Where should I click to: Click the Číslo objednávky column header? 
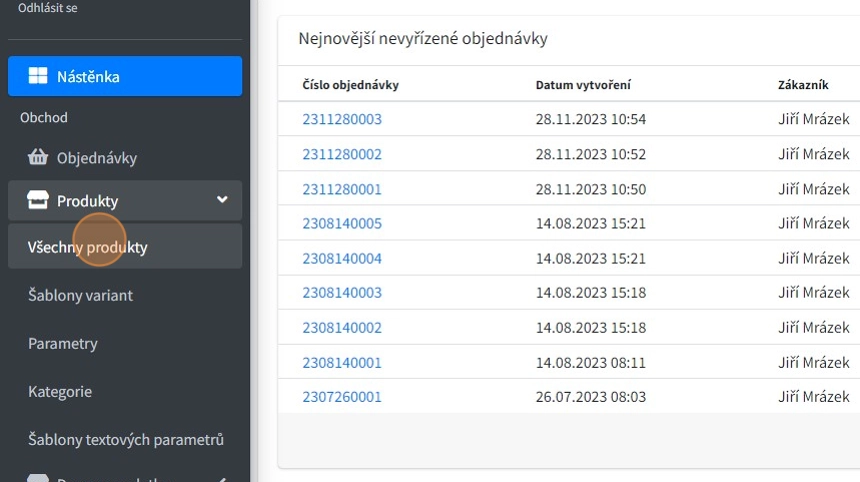click(x=351, y=85)
